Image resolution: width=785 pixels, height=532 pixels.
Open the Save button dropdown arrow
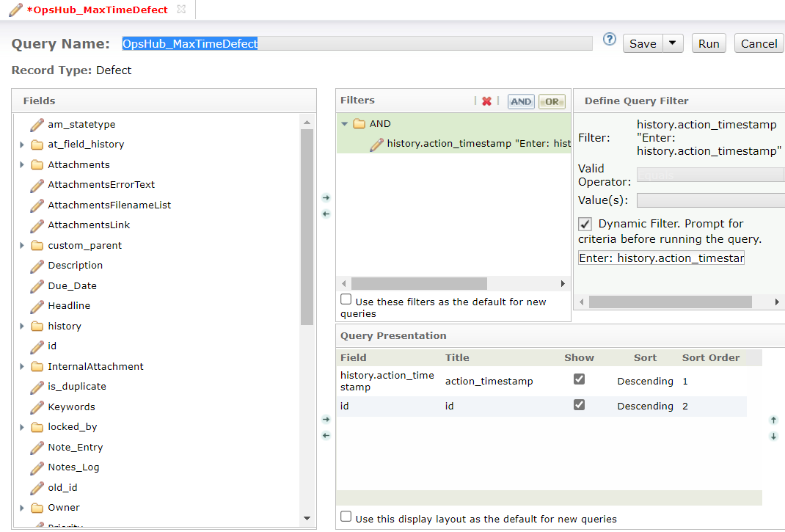coord(673,43)
